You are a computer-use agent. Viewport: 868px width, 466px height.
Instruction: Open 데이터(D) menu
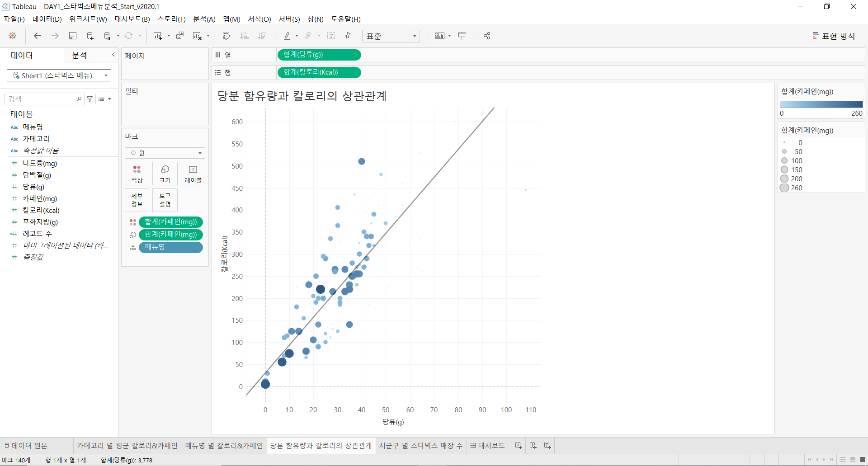coord(47,19)
